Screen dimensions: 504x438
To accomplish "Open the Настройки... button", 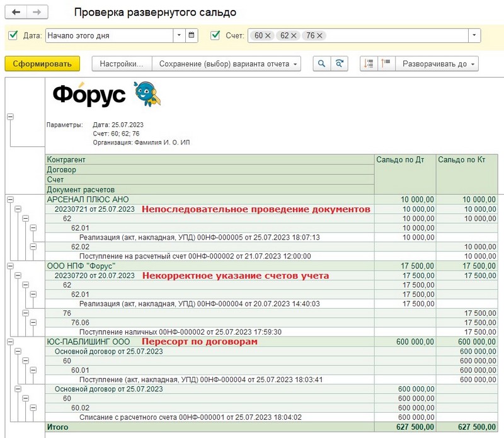I will pos(122,64).
